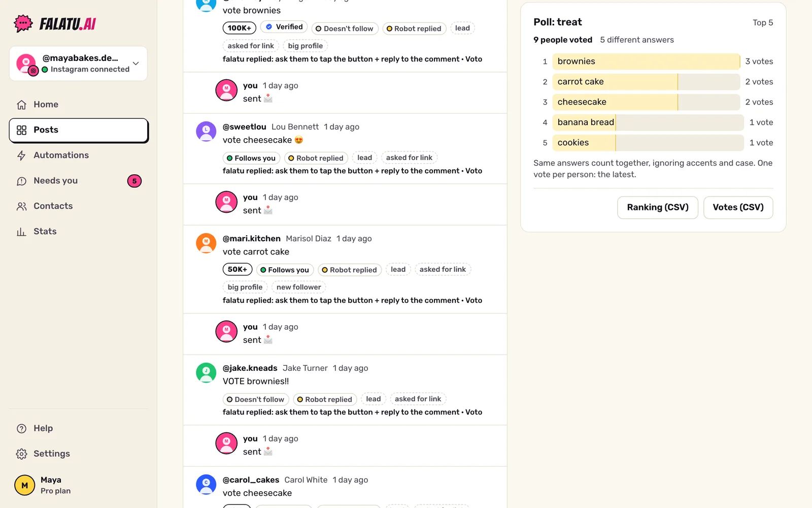Click your avatar above @sweetlou's comment
Image resolution: width=812 pixels, height=508 pixels.
[226, 90]
